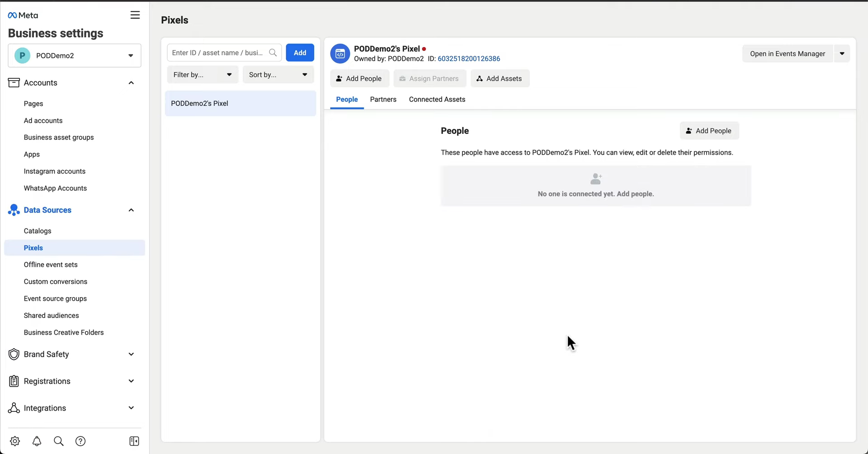Click the pixel code icon beside PODDemo2's Pixel
The image size is (868, 454).
click(x=340, y=54)
